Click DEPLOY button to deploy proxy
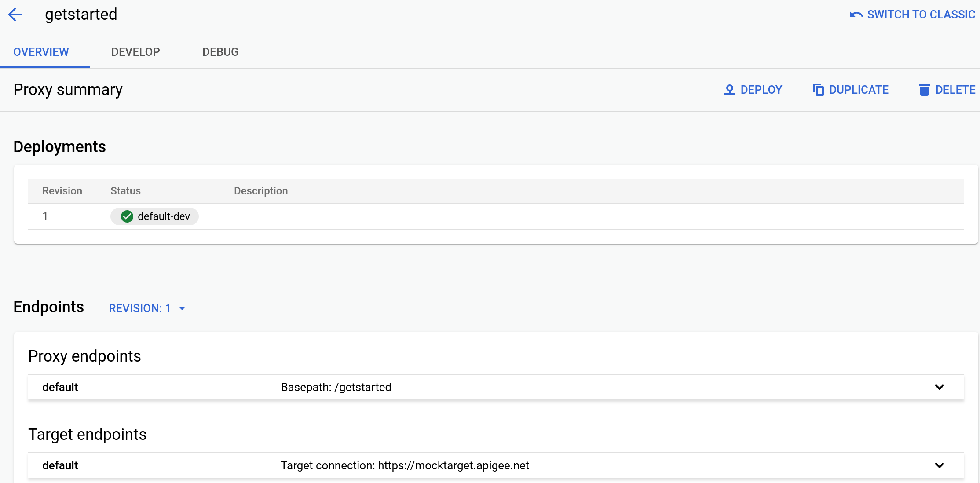This screenshot has width=980, height=483. click(x=754, y=89)
